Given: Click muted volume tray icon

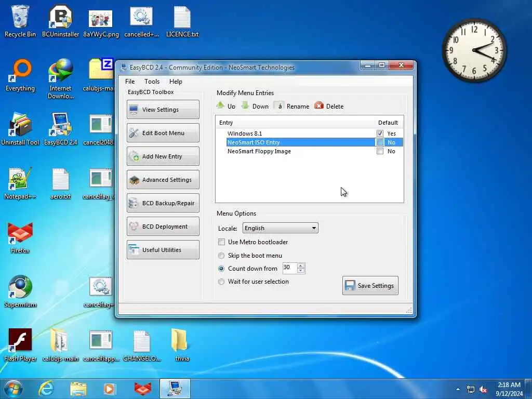Looking at the screenshot, I should point(483,389).
